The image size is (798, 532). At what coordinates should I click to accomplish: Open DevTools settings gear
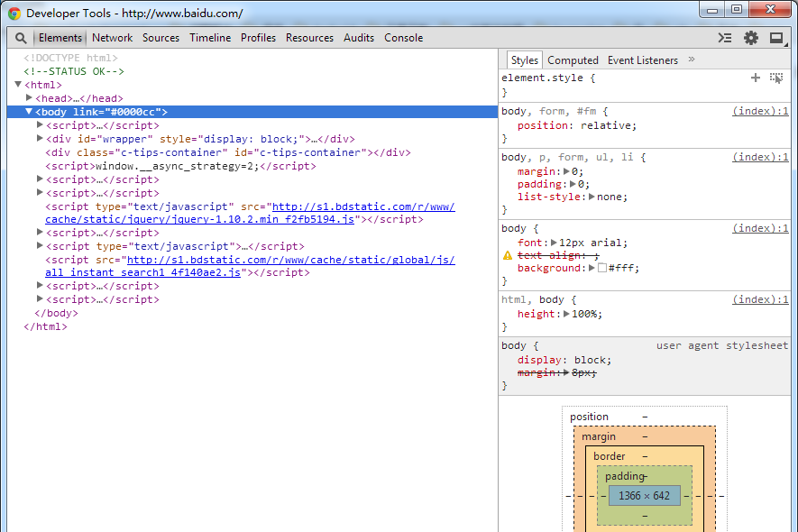pyautogui.click(x=751, y=38)
